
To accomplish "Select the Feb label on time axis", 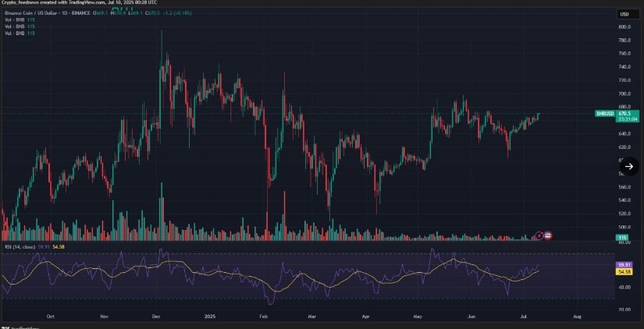I will [264, 317].
